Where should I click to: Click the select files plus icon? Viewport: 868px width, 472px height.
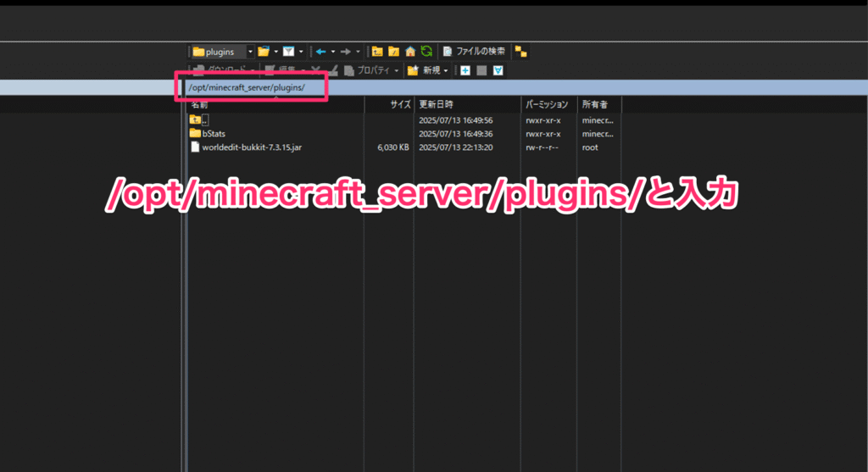pyautogui.click(x=465, y=70)
